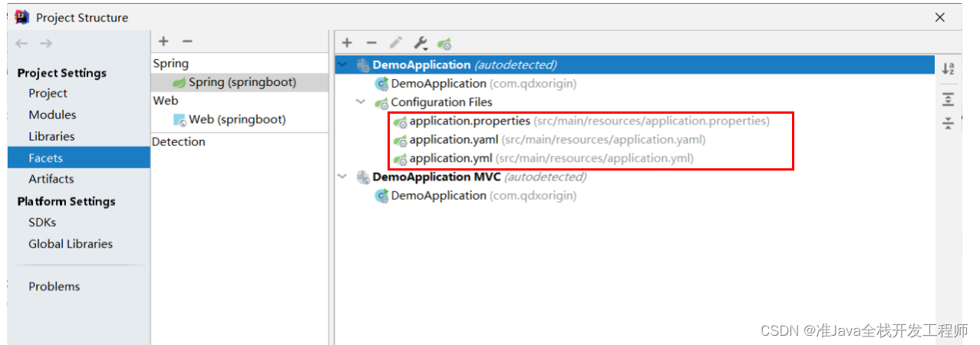
Task: Click the edit pencil icon in toolbar
Action: (395, 44)
